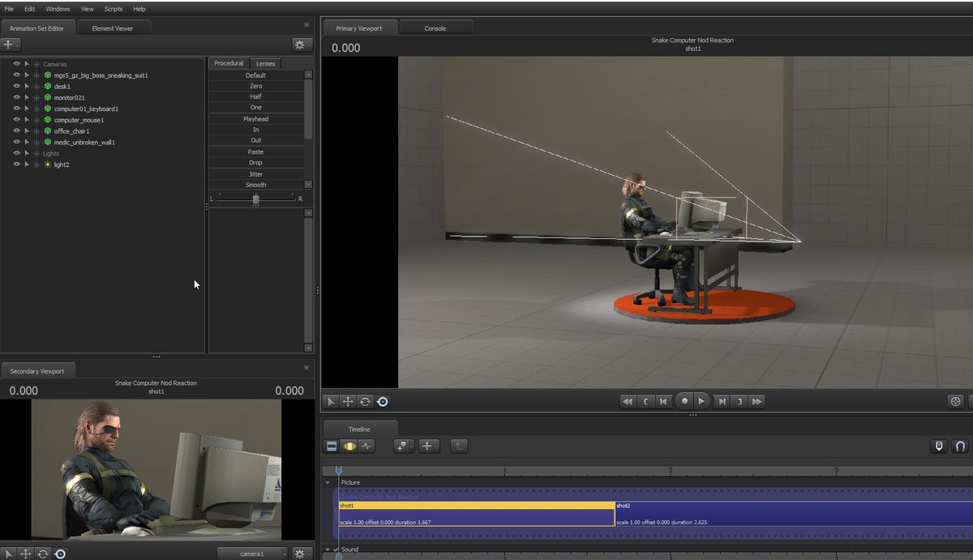Jump to the first frame

click(x=627, y=401)
